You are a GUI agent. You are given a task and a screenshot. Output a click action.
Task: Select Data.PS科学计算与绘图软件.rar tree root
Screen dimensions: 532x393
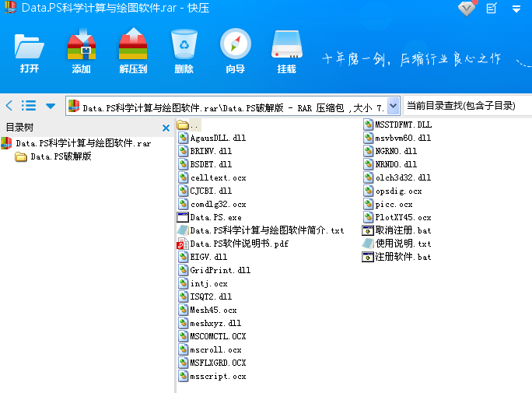coord(76,143)
